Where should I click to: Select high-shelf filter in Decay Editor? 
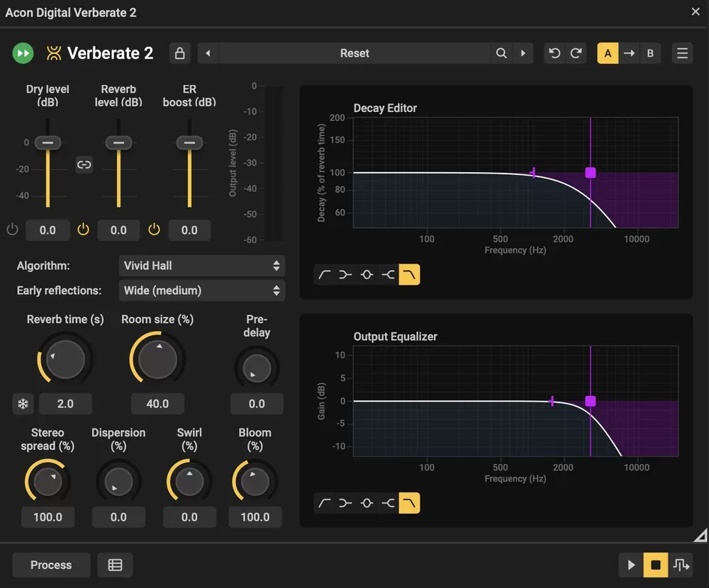(388, 275)
